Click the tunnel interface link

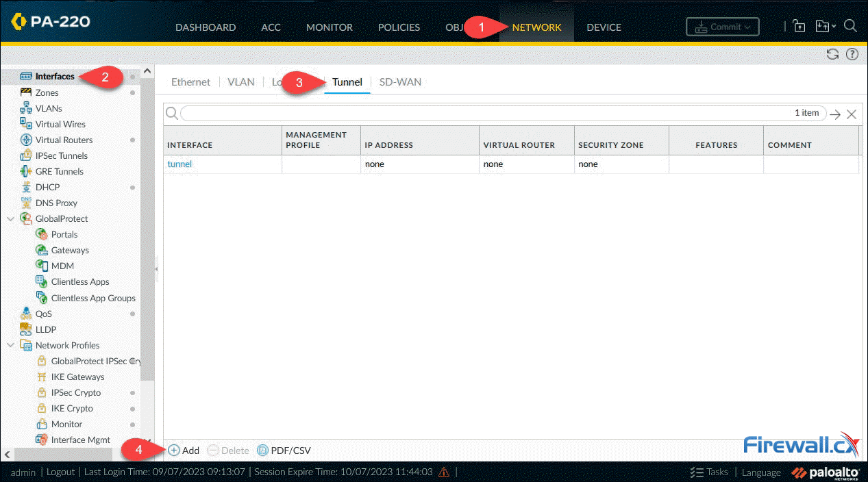tap(179, 164)
